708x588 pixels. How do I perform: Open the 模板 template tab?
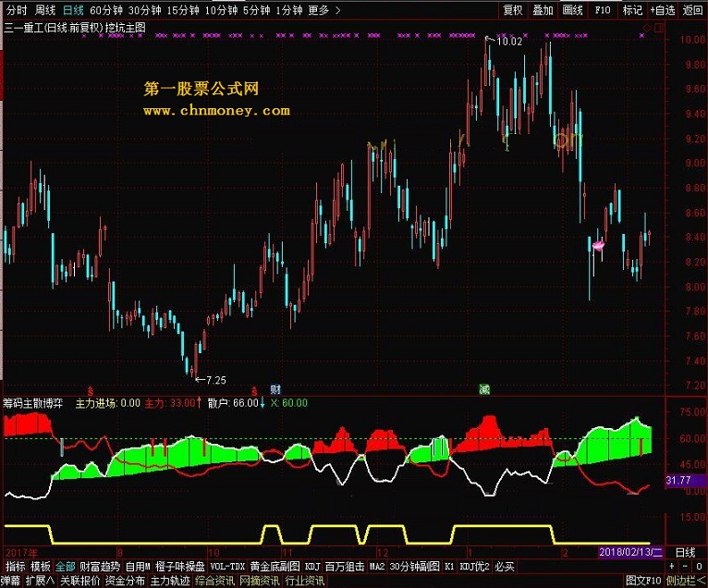40,567
